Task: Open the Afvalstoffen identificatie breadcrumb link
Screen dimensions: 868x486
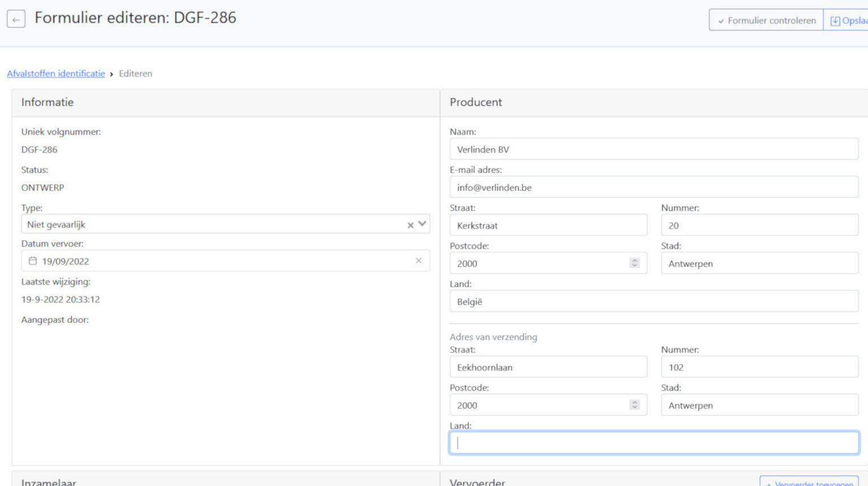Action: 56,73
